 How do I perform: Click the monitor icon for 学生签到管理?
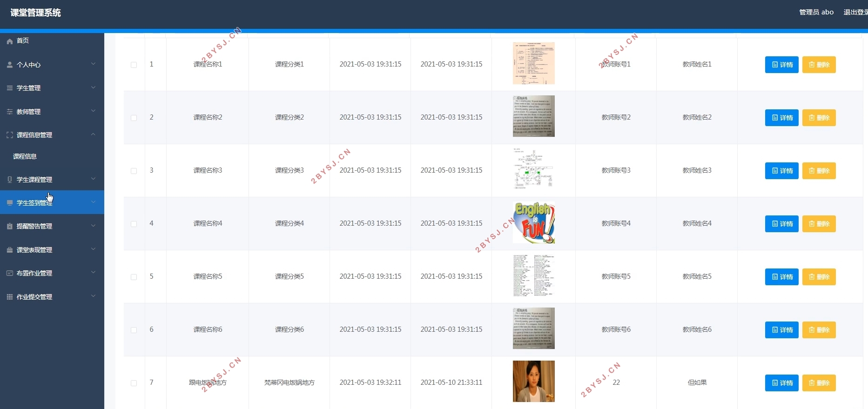10,203
